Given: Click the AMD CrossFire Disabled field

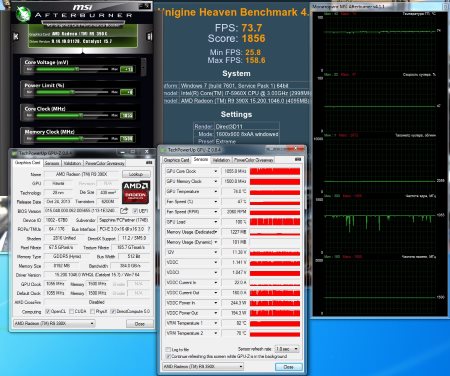Looking at the screenshot, I should tap(97, 302).
